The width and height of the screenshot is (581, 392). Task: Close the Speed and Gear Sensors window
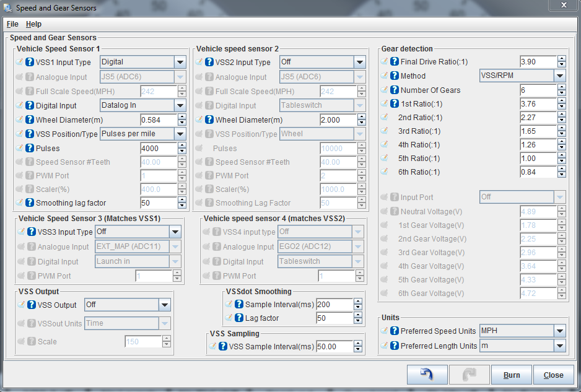tap(564, 5)
